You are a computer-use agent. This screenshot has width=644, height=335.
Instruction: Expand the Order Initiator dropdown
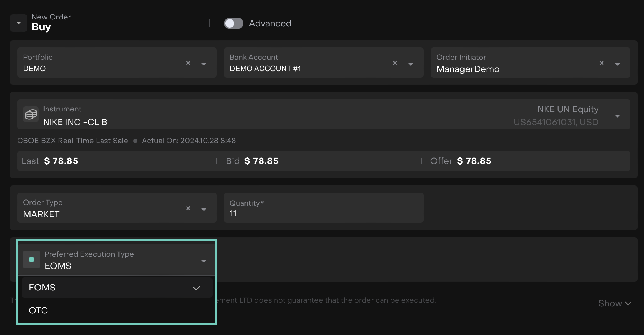coord(617,64)
